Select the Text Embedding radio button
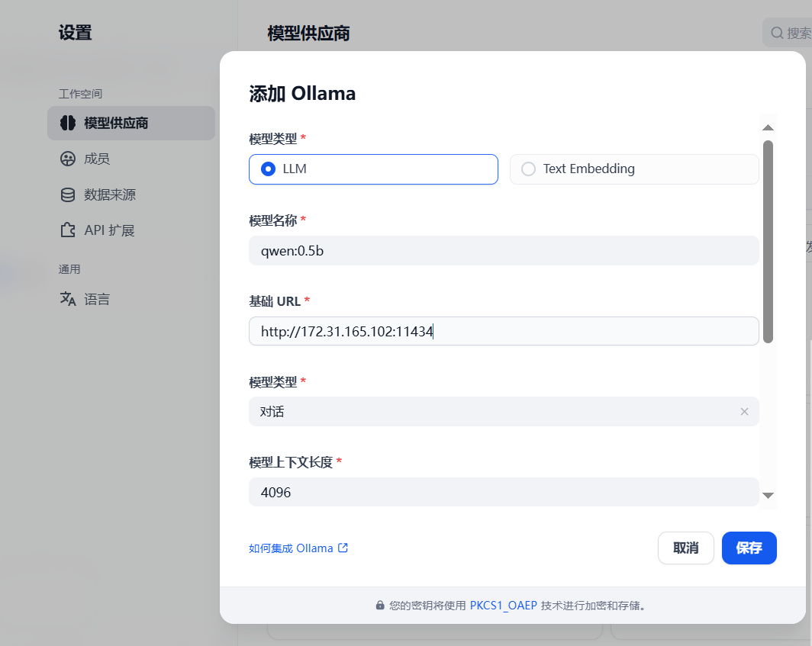This screenshot has width=812, height=646. tap(528, 169)
